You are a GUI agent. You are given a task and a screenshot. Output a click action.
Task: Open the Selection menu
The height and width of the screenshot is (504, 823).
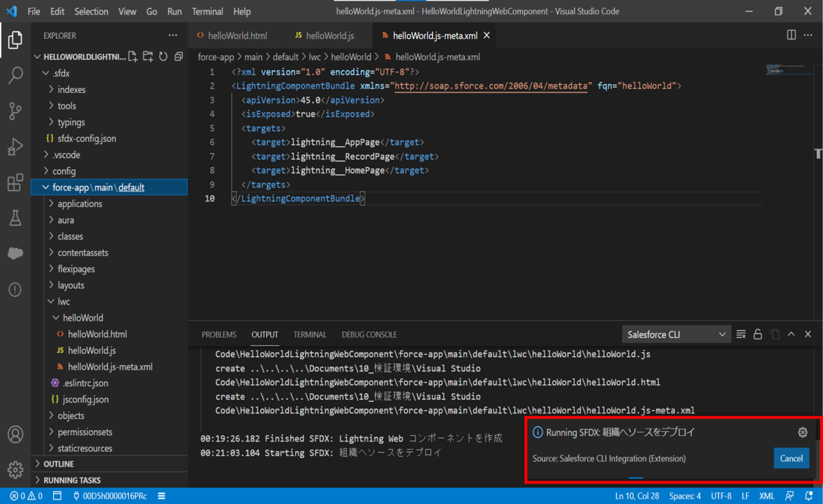(91, 12)
